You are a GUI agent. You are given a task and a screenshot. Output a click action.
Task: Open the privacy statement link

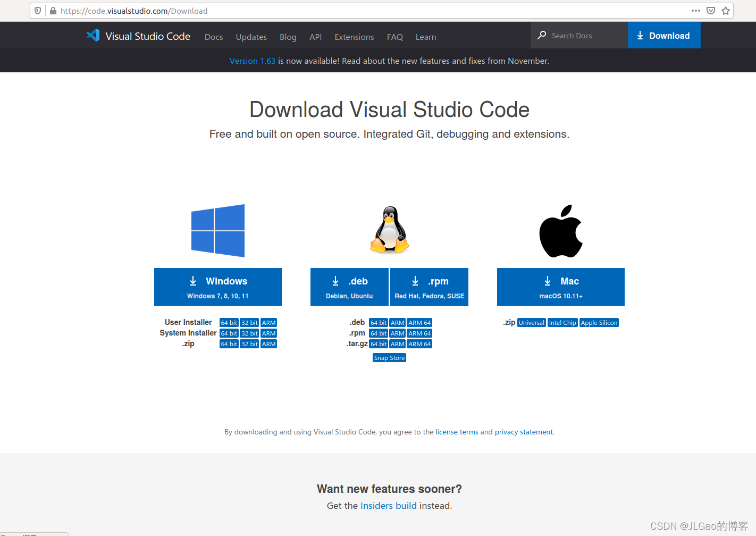tap(524, 432)
